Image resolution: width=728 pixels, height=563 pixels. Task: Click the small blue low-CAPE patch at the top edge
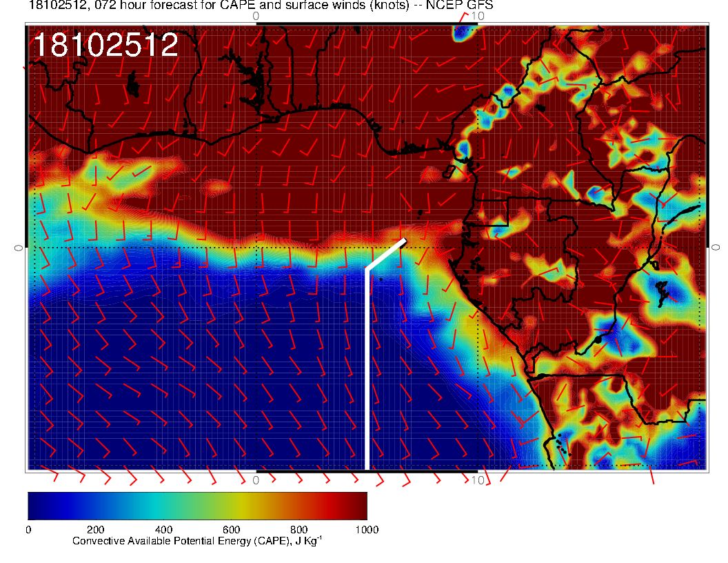(x=465, y=32)
